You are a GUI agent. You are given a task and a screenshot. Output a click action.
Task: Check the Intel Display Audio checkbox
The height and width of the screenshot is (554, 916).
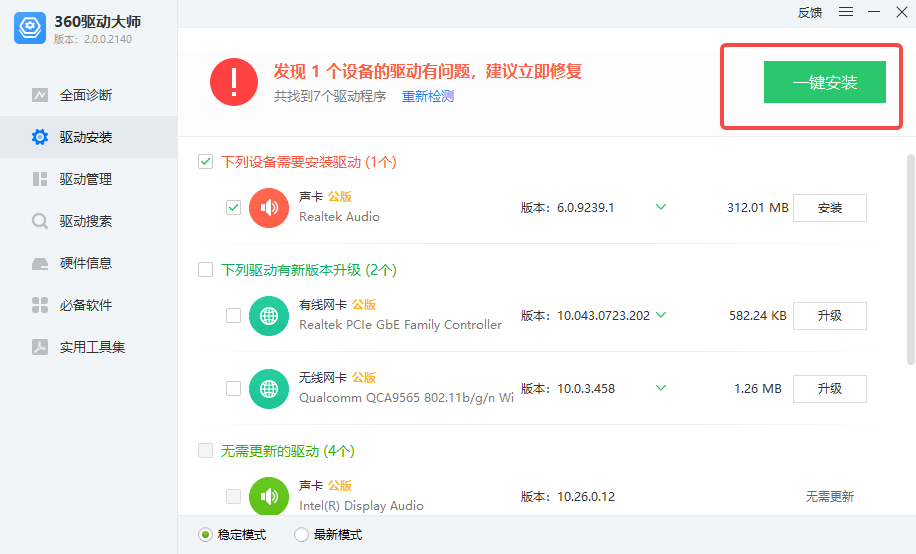234,497
